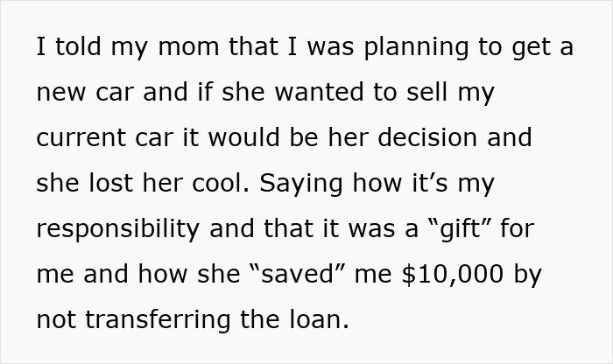
Task: Click the word "transferring"
Action: click(x=166, y=320)
